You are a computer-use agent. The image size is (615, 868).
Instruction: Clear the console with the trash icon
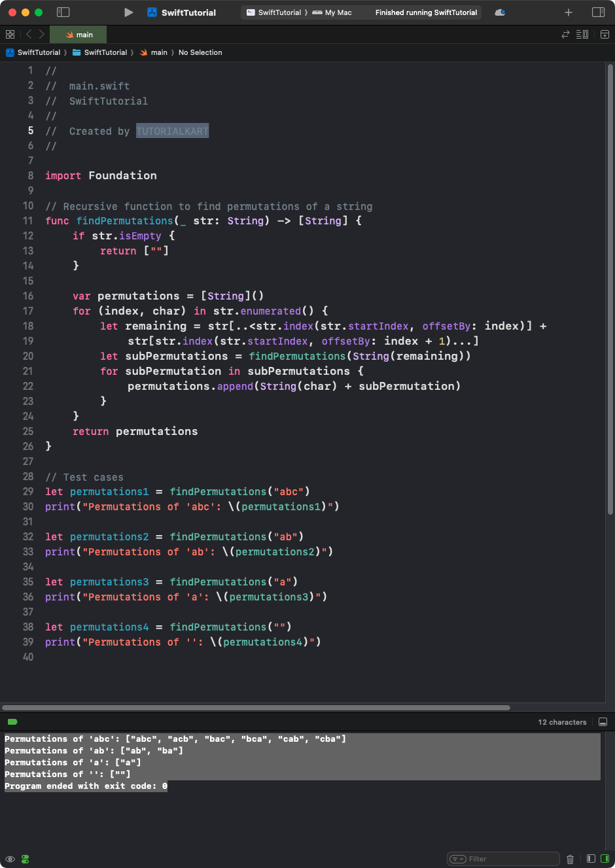(570, 859)
